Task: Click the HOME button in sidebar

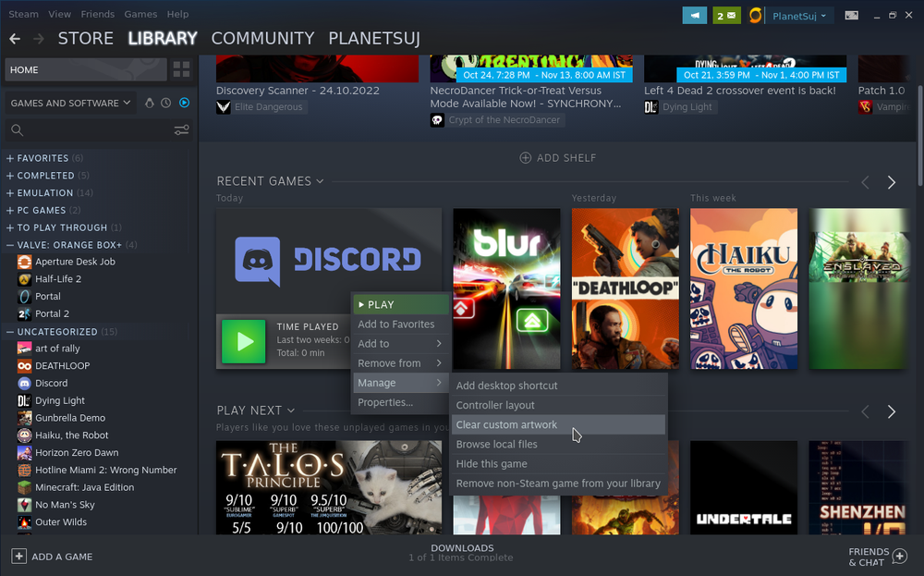Action: (86, 69)
